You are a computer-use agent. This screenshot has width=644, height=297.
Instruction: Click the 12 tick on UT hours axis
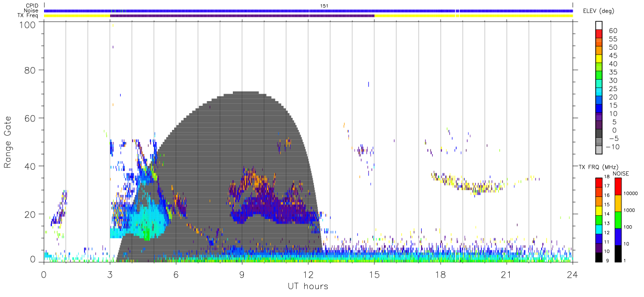click(x=308, y=274)
